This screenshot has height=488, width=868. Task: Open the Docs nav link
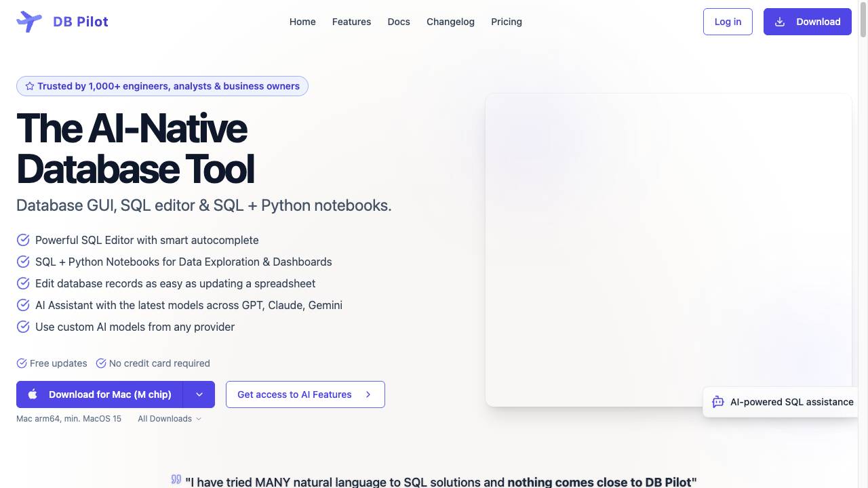399,22
